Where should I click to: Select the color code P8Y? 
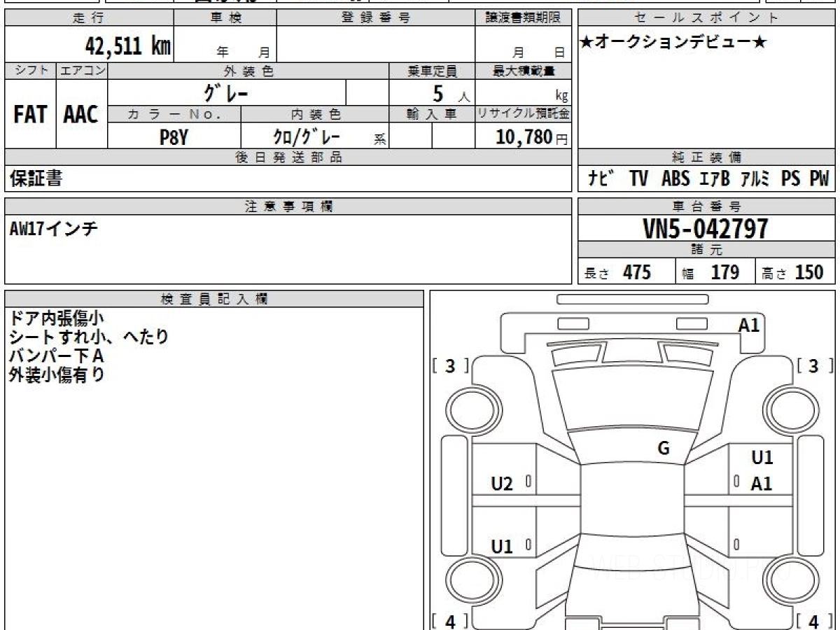point(174,136)
